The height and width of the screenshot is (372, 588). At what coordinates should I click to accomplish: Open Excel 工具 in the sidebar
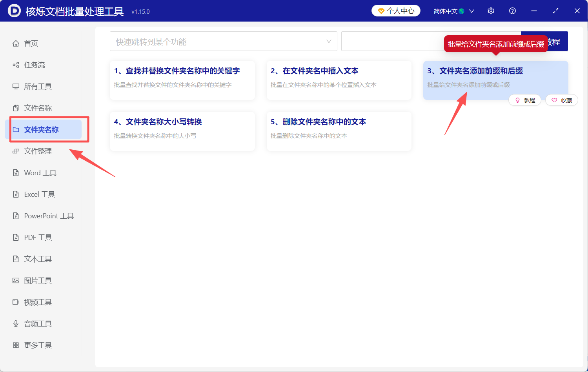(x=43, y=194)
